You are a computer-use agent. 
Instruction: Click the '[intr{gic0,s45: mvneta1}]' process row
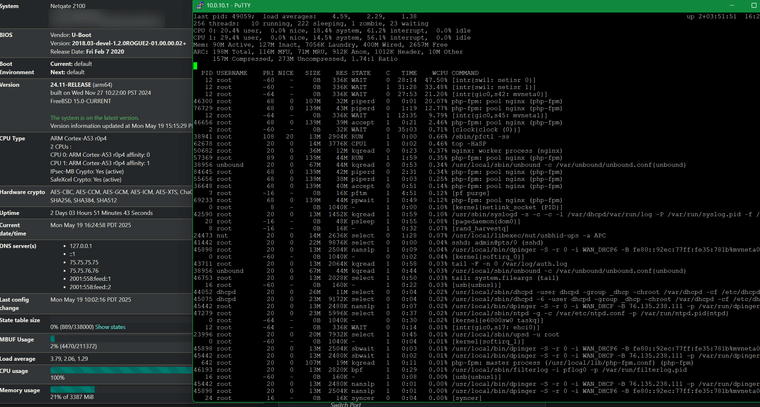(371, 115)
